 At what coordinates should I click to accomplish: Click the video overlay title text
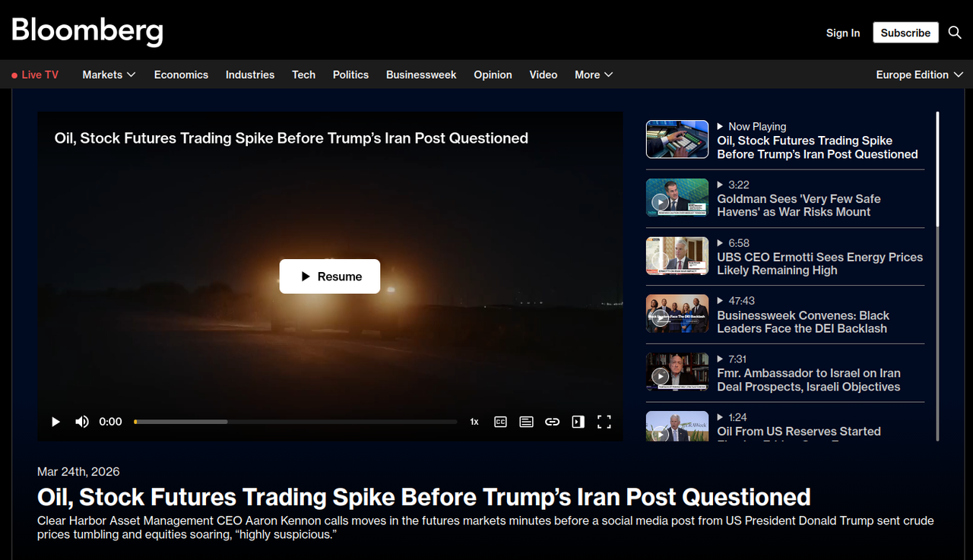(291, 138)
